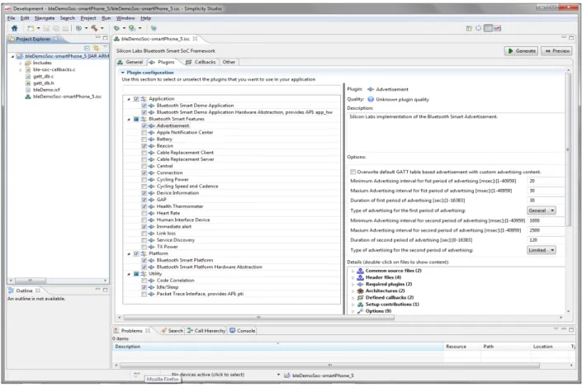Image resolution: width=582 pixels, height=392 pixels.
Task: Edit the minimum advertising interval field showing 20
Action: [546, 182]
